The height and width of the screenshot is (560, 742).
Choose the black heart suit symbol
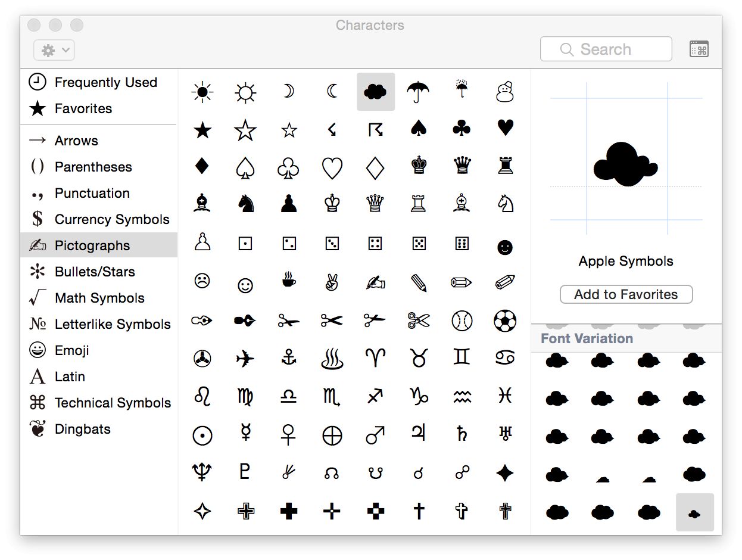tap(505, 128)
